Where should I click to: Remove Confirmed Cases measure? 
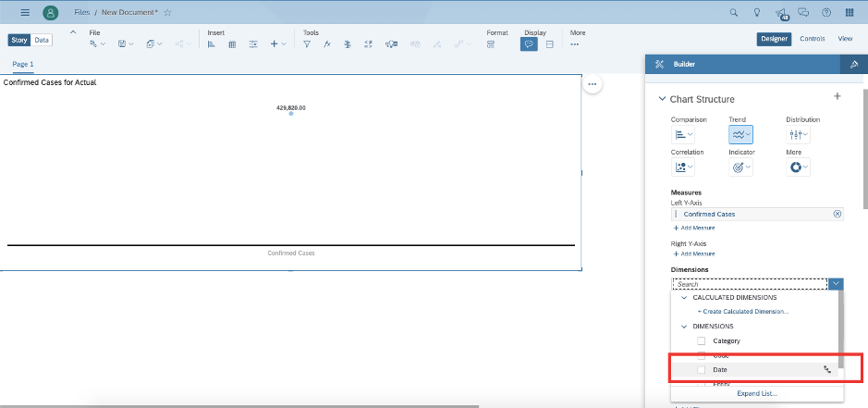coord(837,214)
